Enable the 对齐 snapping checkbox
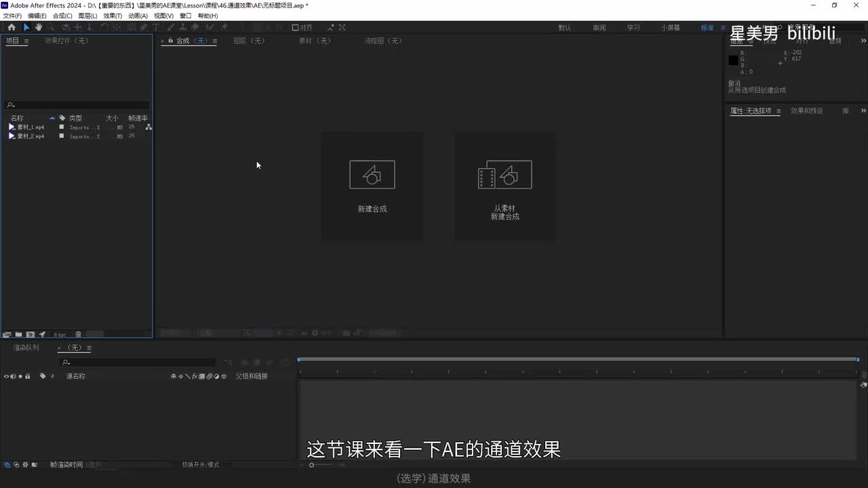Screen dimensions: 868x488 (x=296, y=28)
